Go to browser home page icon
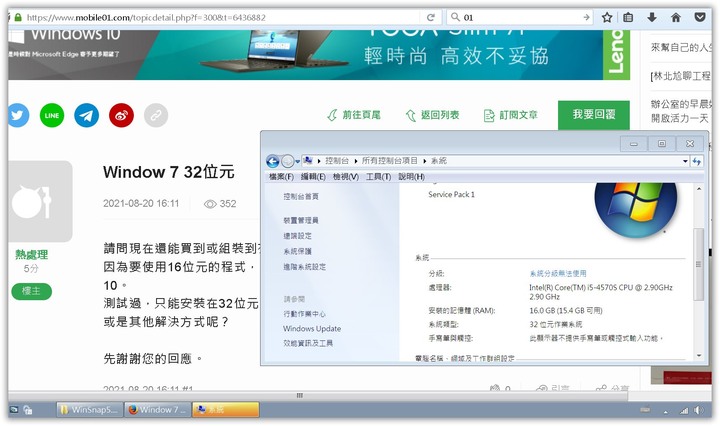Screen dimensions: 720x426 (x=675, y=17)
